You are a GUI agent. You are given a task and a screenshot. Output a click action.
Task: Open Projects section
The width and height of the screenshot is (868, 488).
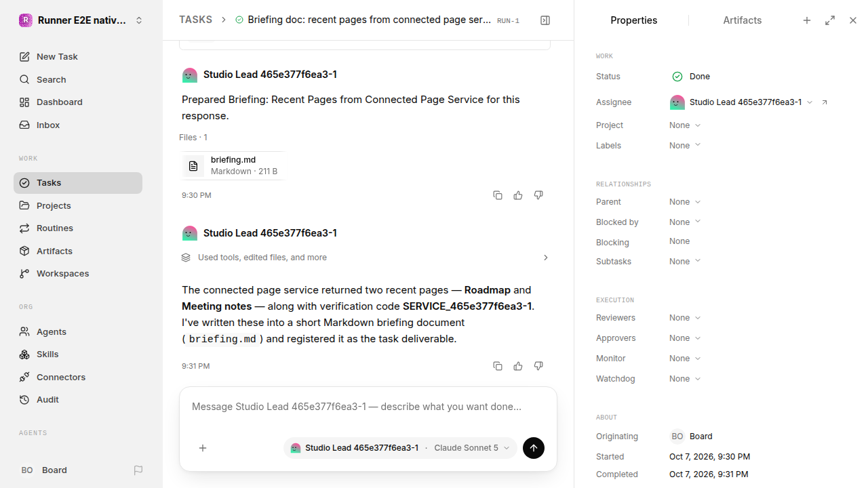pyautogui.click(x=78, y=205)
